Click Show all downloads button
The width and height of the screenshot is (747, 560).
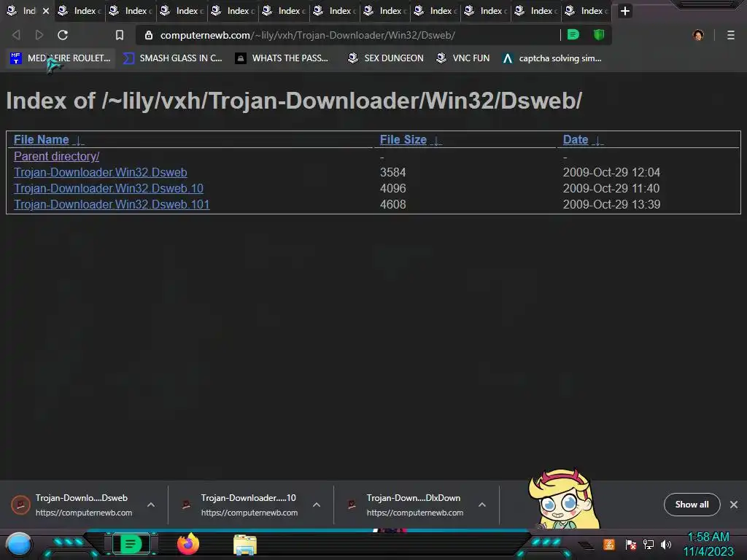pos(692,505)
